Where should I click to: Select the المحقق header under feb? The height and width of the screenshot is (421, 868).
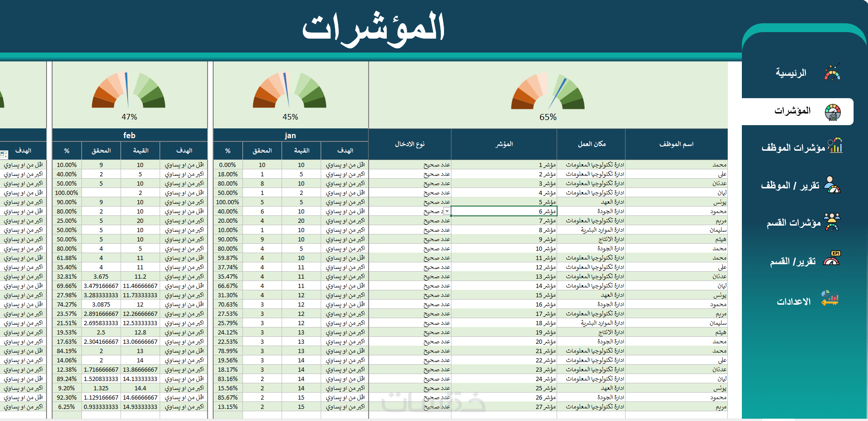[x=101, y=151]
